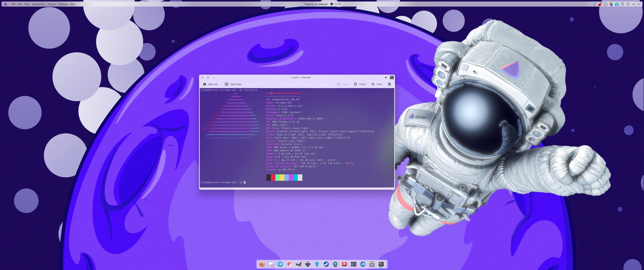The image size is (644, 270).
Task: Click the 'Locale: en_GB.UTF-8' line
Action: (x=280, y=170)
